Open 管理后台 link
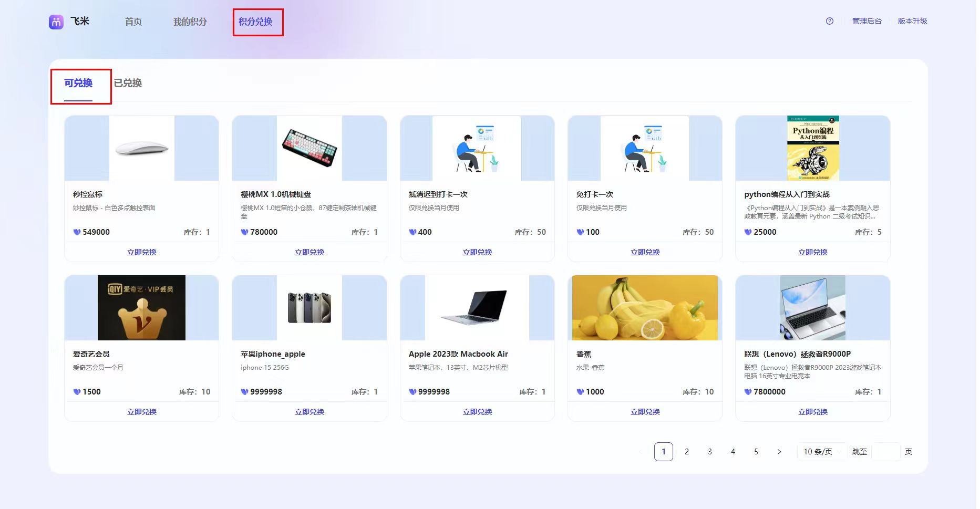Screen dimensions: 980x509 pos(867,21)
